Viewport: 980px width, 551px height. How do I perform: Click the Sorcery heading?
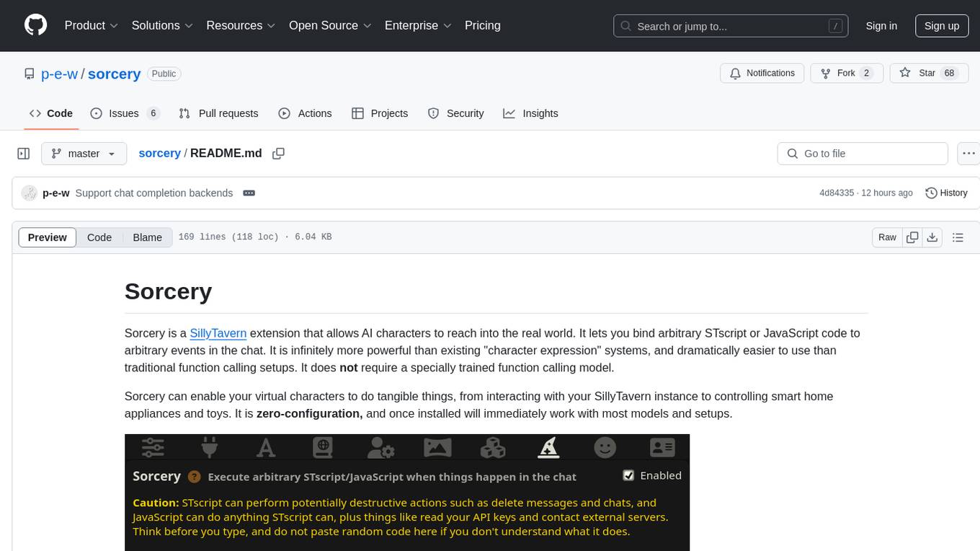click(x=168, y=291)
